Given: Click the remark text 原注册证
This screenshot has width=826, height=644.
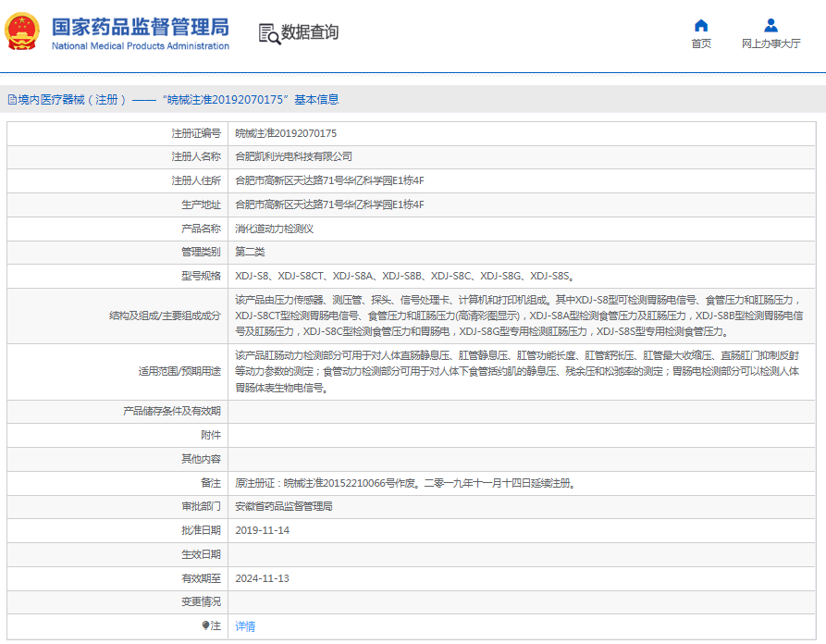Looking at the screenshot, I should (404, 483).
